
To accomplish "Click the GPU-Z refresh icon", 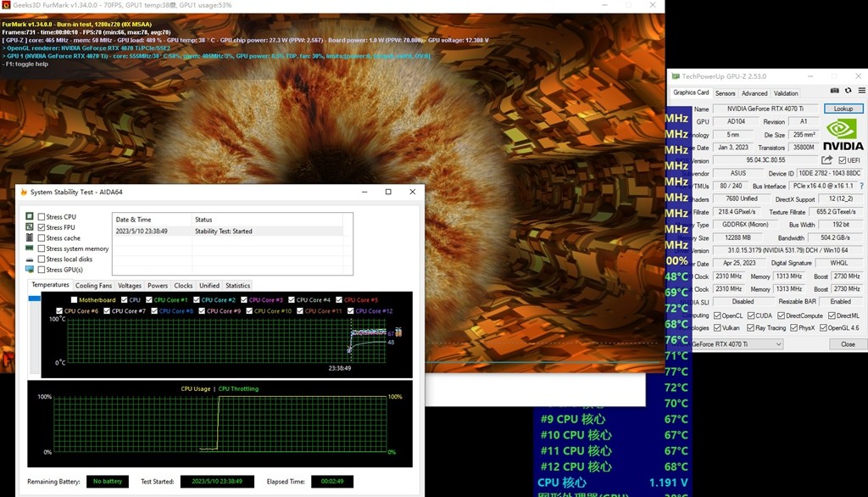I will [x=848, y=90].
